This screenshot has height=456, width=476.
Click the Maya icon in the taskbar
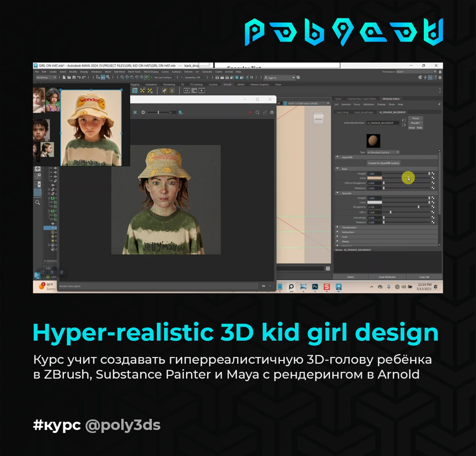click(338, 287)
